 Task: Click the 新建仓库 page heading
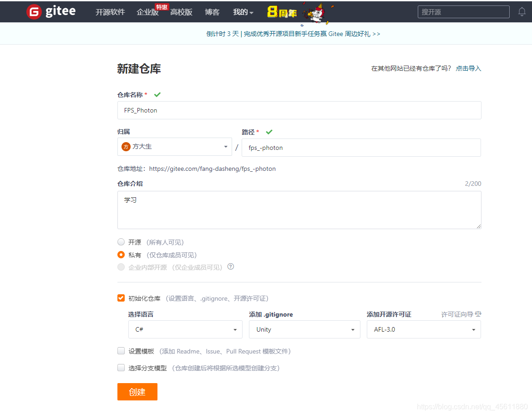[139, 69]
